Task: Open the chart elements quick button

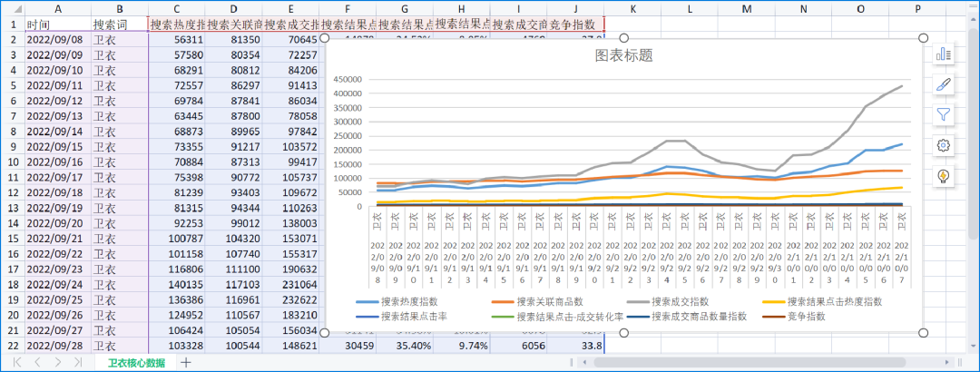Action: (x=944, y=54)
